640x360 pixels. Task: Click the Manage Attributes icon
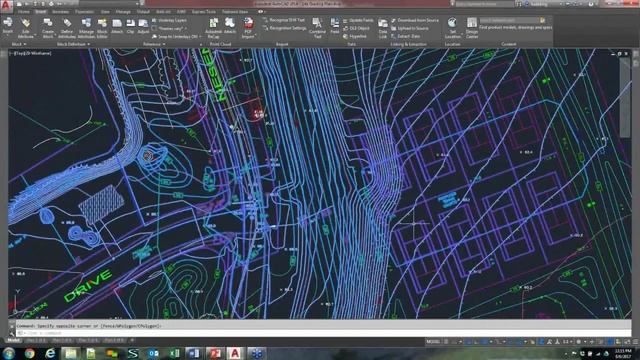click(86, 23)
